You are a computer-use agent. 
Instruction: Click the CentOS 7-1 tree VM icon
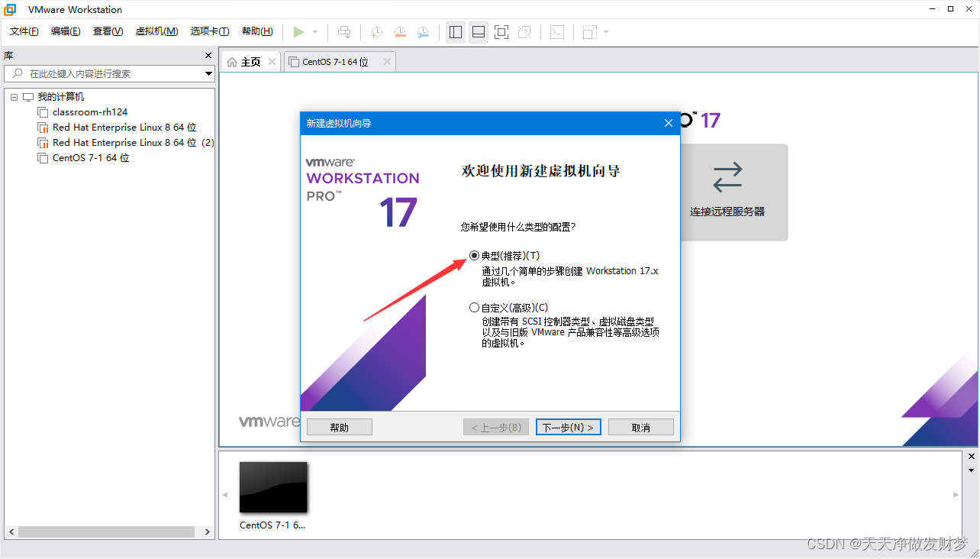click(x=43, y=158)
